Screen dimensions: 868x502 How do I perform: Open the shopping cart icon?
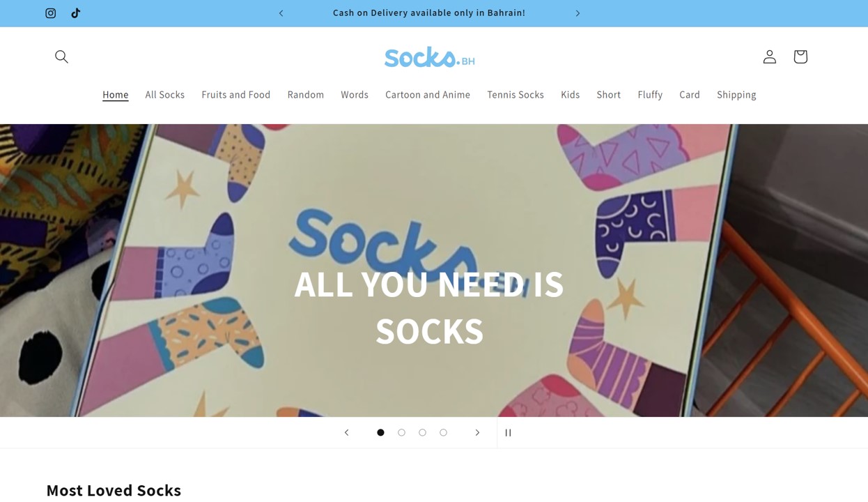[x=800, y=56]
